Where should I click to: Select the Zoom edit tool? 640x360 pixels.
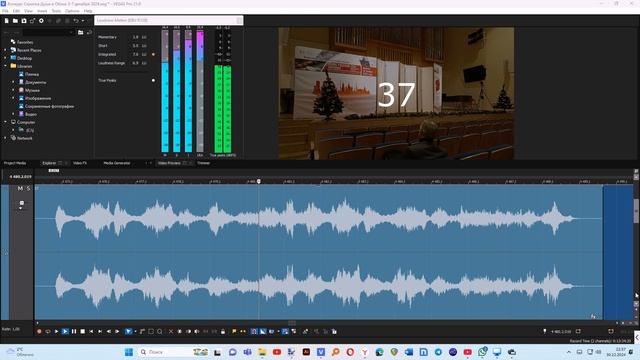coord(160,331)
